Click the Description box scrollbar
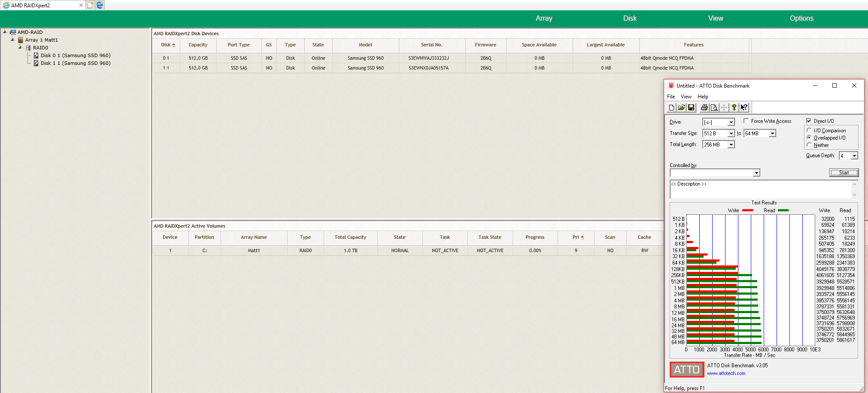 (854, 189)
